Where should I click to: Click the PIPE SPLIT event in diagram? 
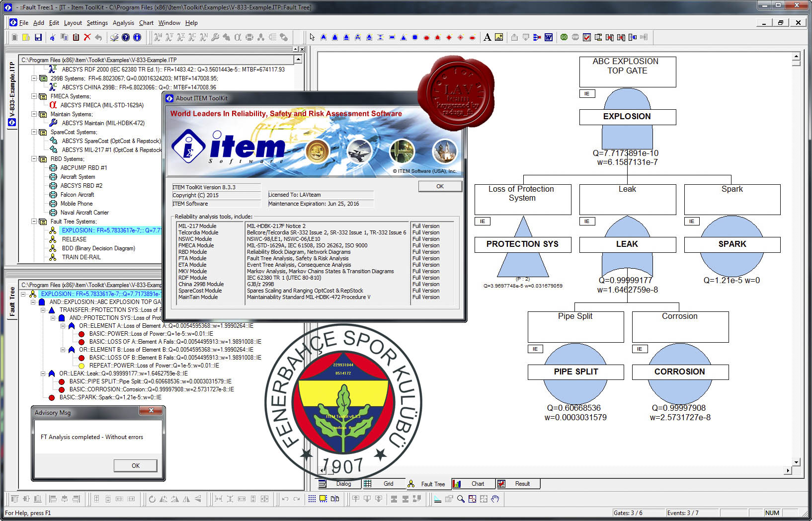(575, 372)
